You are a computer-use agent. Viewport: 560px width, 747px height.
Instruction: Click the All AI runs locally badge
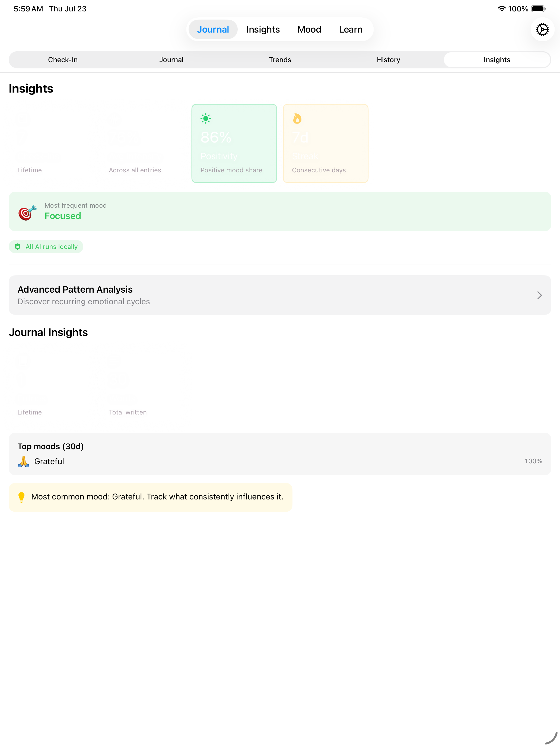coord(46,246)
